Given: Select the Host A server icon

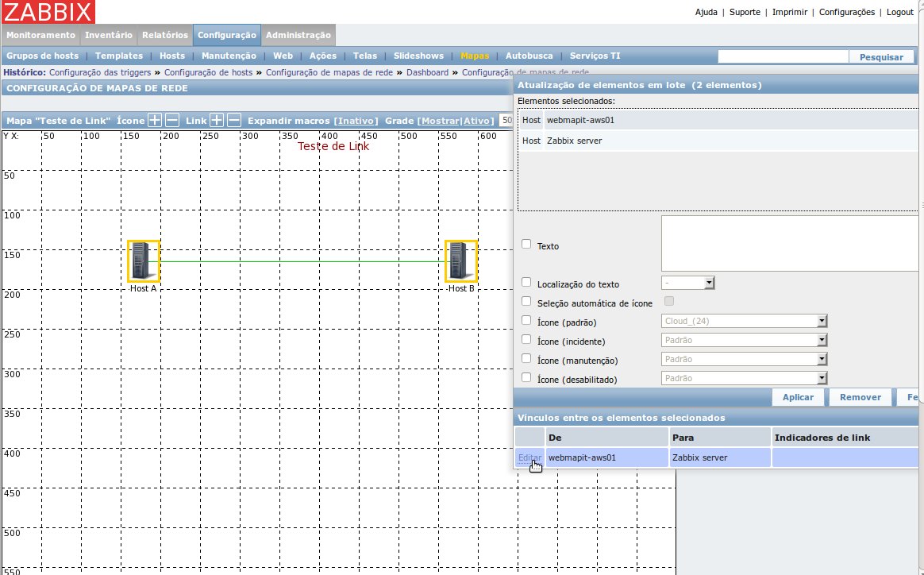Looking at the screenshot, I should (x=143, y=260).
